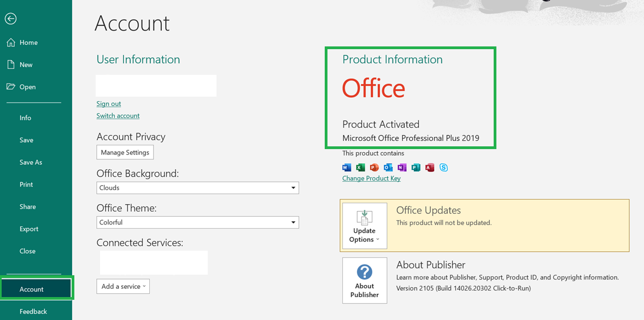
Task: Click the New document page icon
Action: [11, 64]
